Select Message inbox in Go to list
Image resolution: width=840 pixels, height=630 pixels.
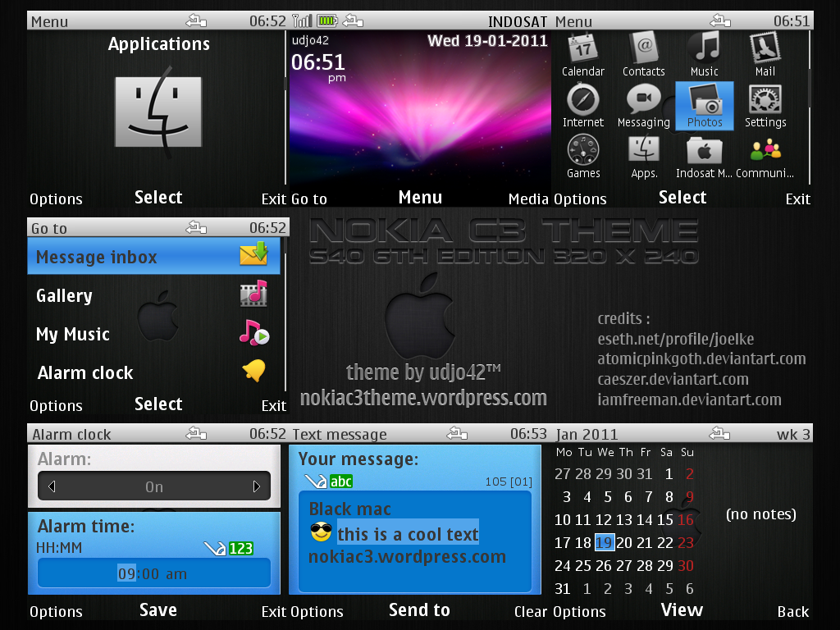pos(153,256)
